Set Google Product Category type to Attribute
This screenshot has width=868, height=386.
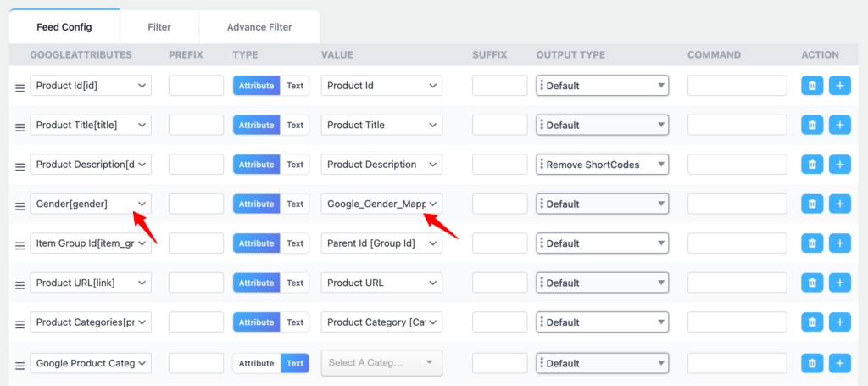click(256, 363)
